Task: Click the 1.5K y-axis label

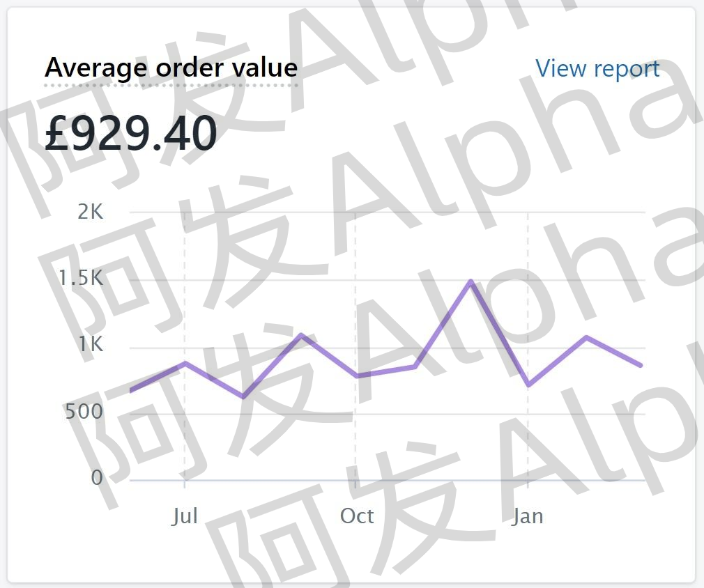Action: [x=81, y=278]
